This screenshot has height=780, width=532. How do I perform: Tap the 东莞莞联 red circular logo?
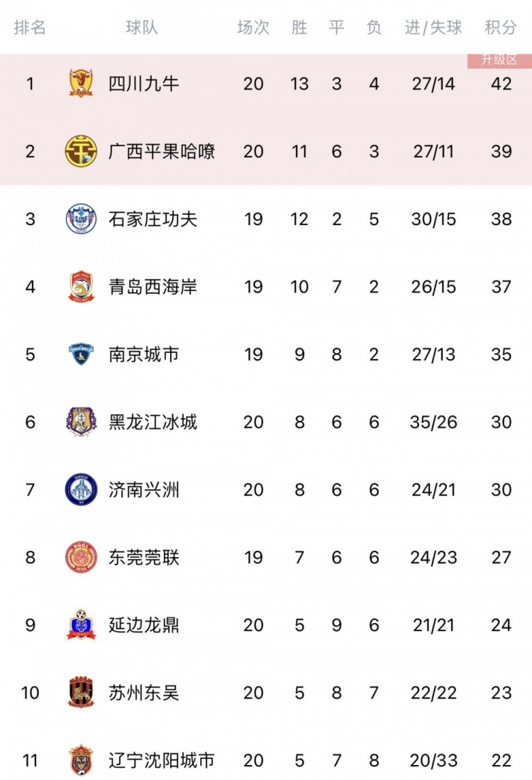point(81,557)
